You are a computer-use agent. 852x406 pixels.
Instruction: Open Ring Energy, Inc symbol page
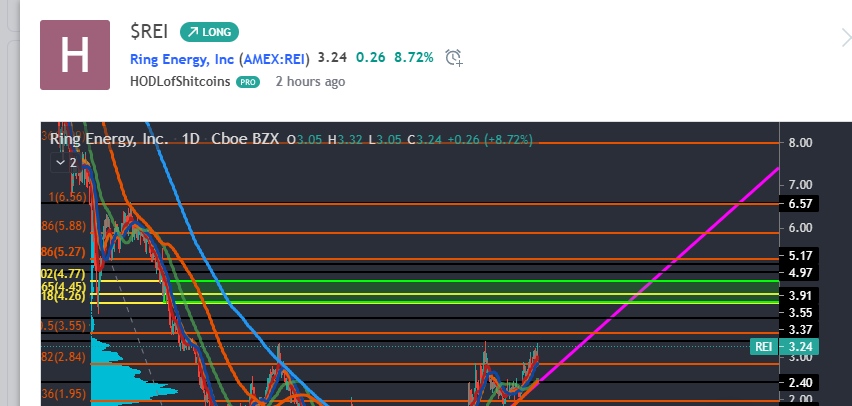182,58
